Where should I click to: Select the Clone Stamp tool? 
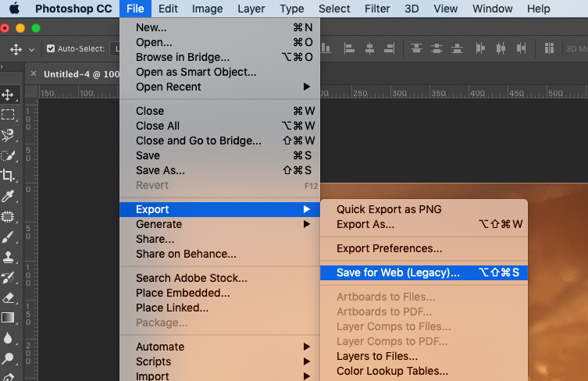pyautogui.click(x=8, y=257)
